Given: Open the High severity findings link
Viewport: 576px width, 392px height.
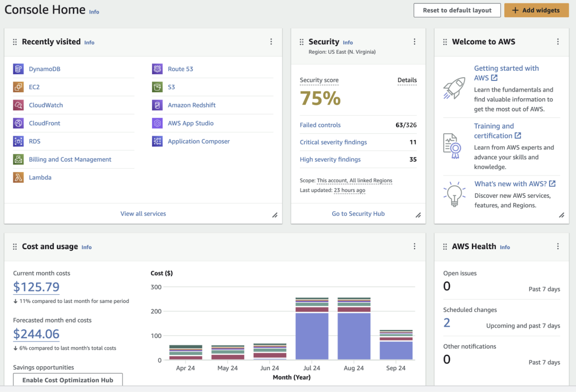Looking at the screenshot, I should pos(330,159).
